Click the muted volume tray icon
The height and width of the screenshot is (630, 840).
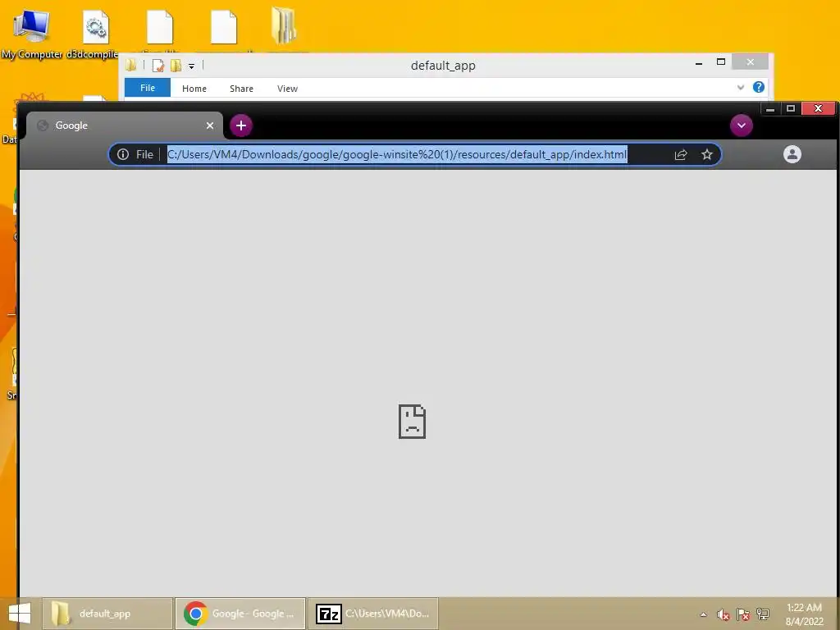[x=724, y=614]
